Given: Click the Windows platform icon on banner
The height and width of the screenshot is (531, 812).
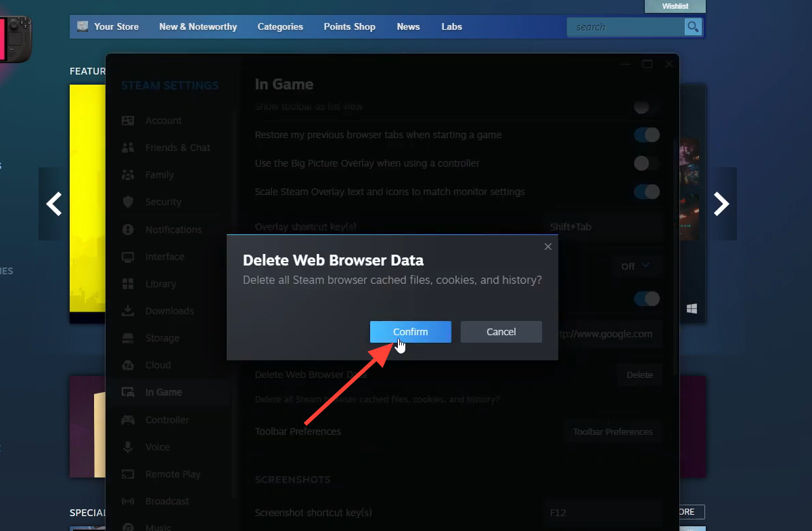Looking at the screenshot, I should [x=692, y=309].
